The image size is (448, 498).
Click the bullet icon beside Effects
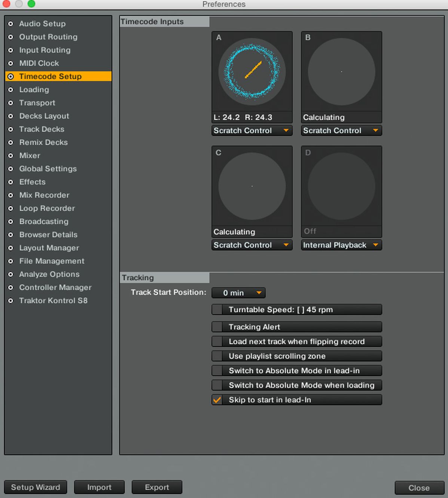11,182
